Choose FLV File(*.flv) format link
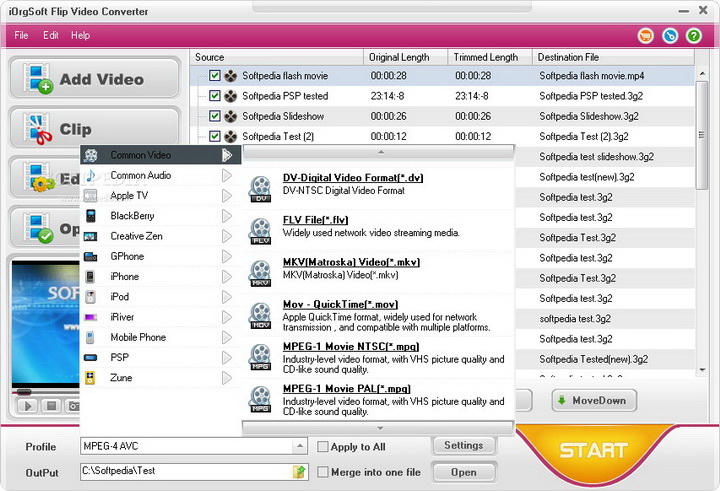 (315, 220)
